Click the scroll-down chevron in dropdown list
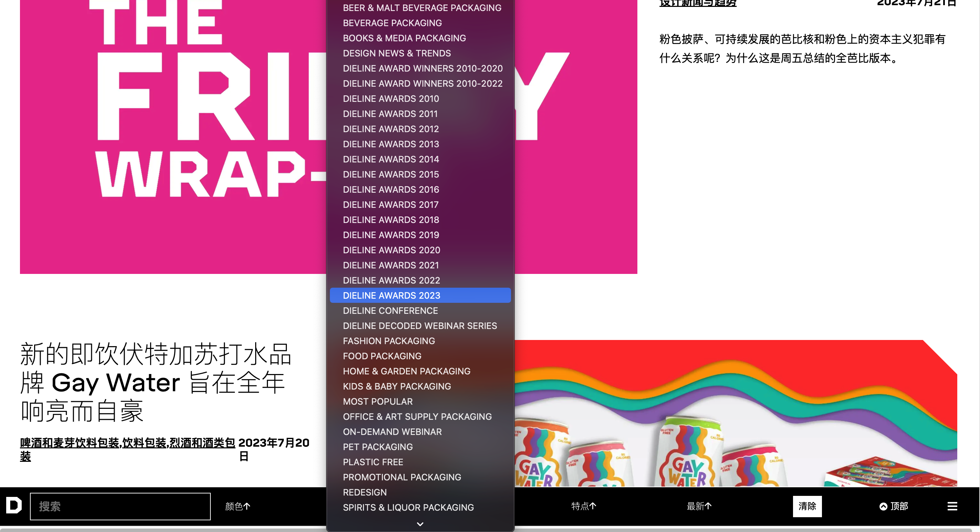Image resolution: width=980 pixels, height=532 pixels. (420, 524)
